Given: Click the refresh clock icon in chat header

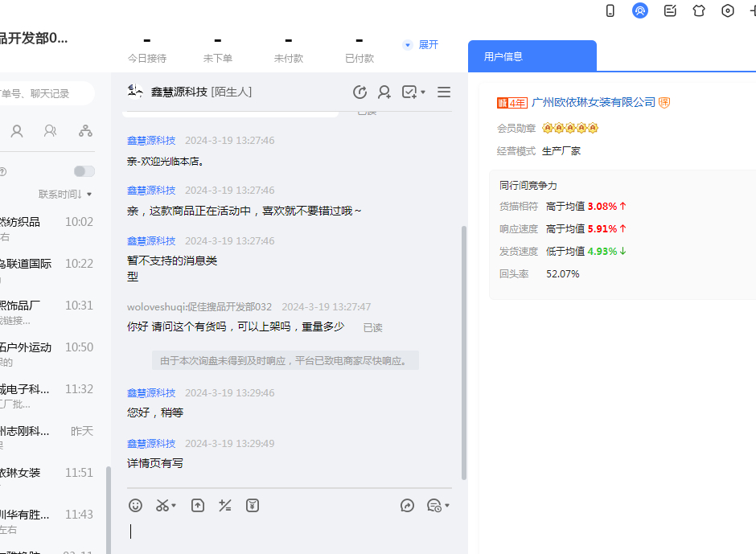Looking at the screenshot, I should tap(360, 92).
